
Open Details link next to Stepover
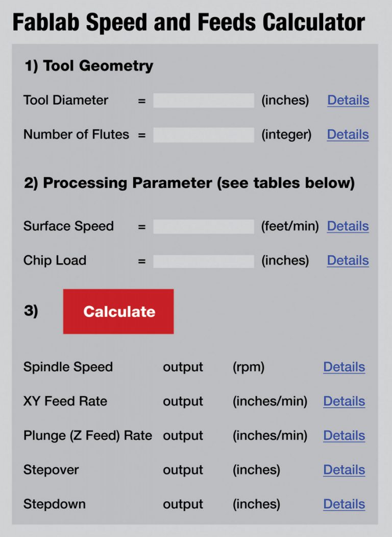pos(344,470)
